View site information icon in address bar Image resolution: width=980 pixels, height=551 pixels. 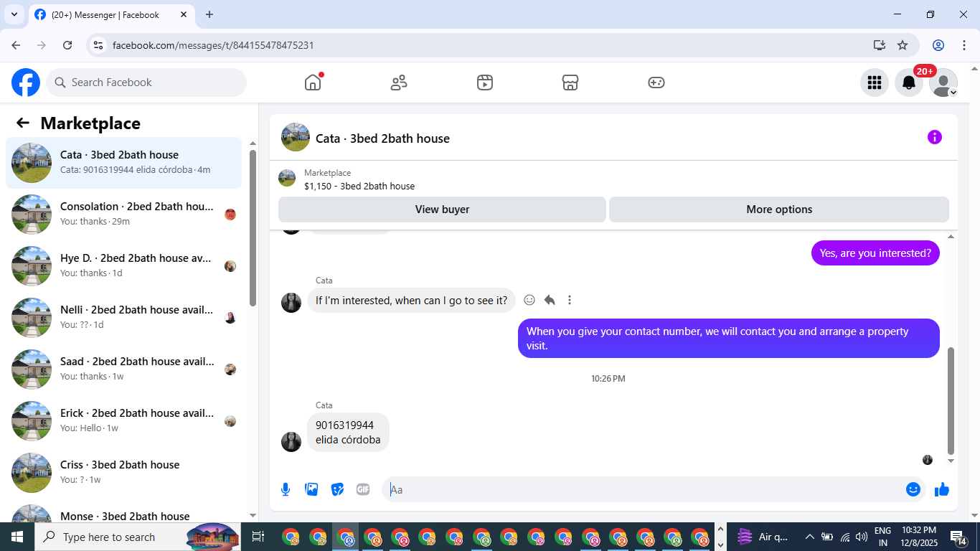click(x=99, y=45)
